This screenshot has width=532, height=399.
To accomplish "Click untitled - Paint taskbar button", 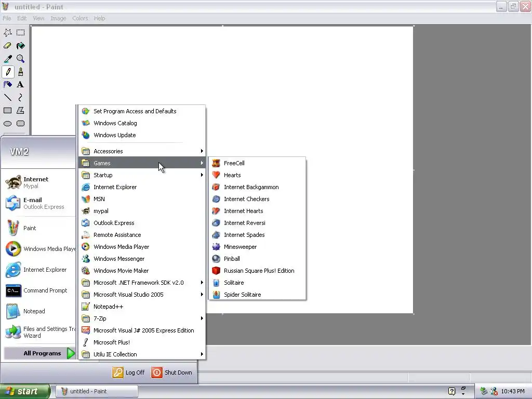I will click(97, 391).
